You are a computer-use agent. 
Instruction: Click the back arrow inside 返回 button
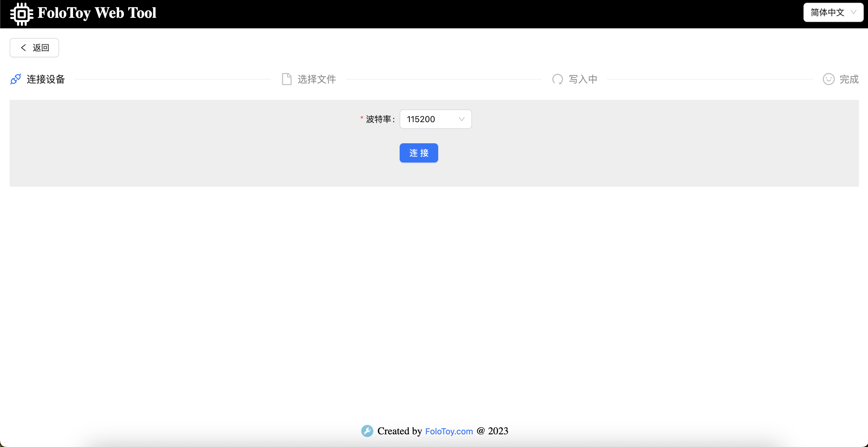click(23, 48)
